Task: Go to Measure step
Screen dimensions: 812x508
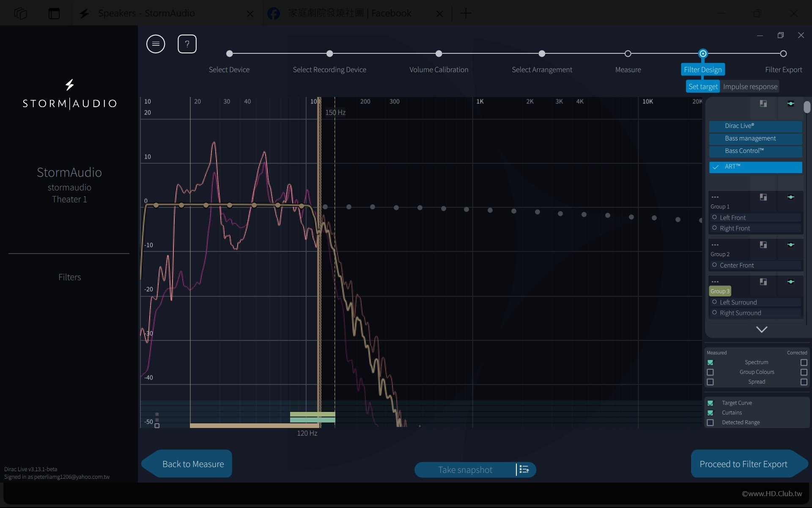Action: 628,54
